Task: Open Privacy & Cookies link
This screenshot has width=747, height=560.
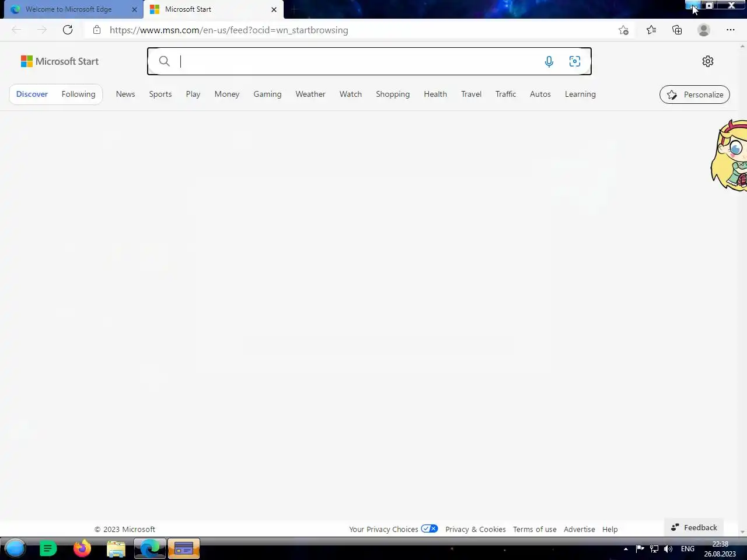Action: [476, 529]
